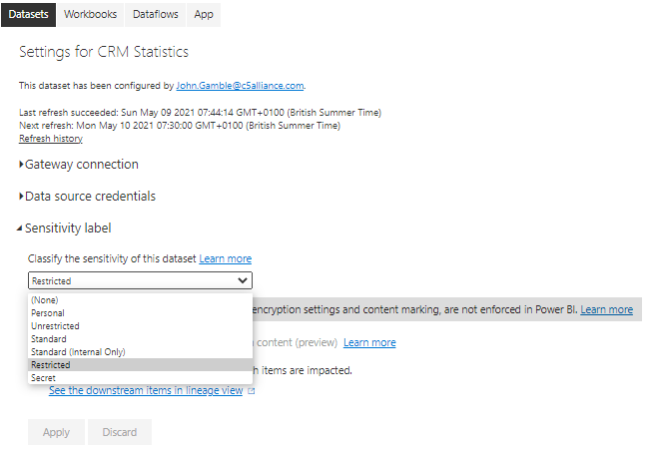This screenshot has height=458, width=654.
Task: Open the Datasets tab
Action: coord(28,15)
